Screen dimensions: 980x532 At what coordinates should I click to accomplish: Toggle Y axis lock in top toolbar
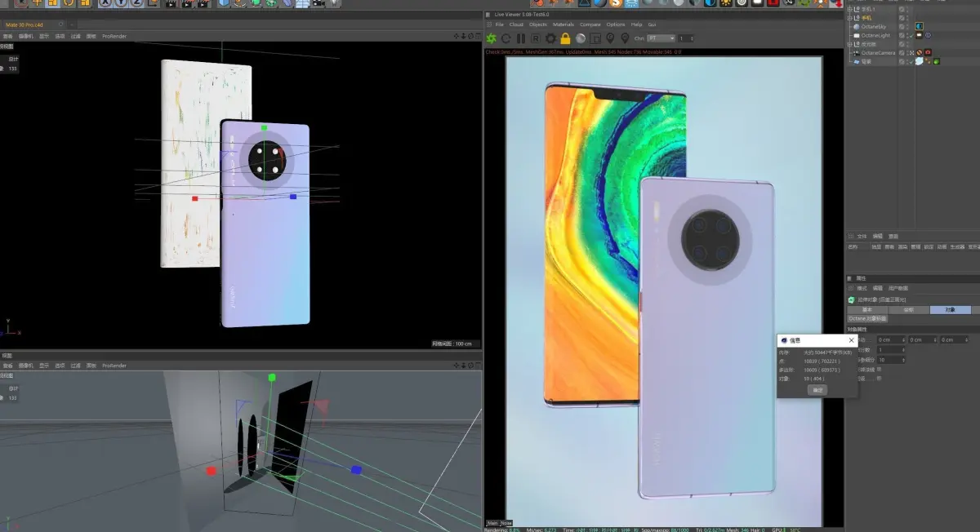[x=121, y=2]
